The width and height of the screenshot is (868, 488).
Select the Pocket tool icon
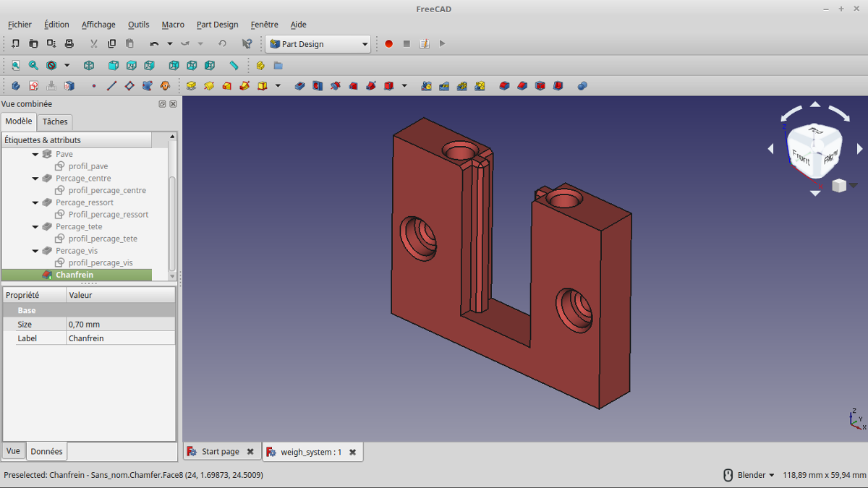pos(300,85)
